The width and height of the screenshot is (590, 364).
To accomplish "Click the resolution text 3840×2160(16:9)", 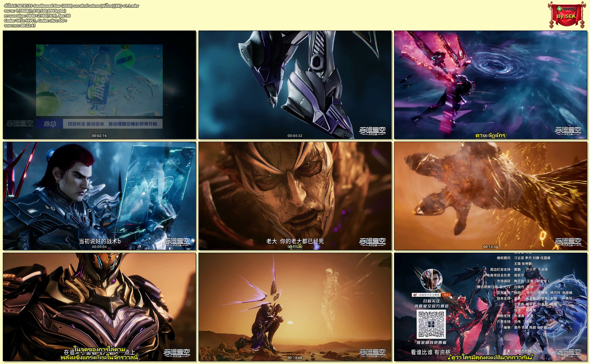I will (37, 16).
